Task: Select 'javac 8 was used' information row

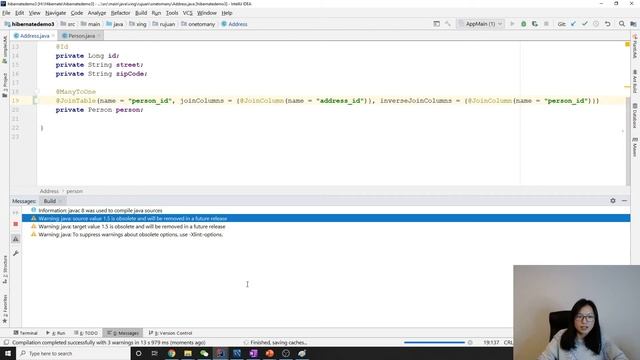Action: click(x=326, y=211)
